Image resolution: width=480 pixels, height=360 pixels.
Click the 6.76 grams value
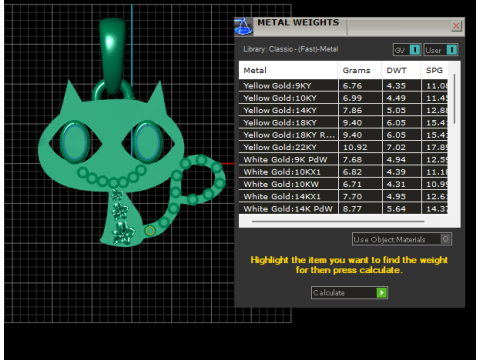point(352,86)
